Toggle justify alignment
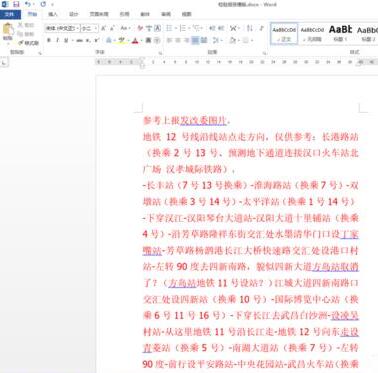 tap(195, 41)
